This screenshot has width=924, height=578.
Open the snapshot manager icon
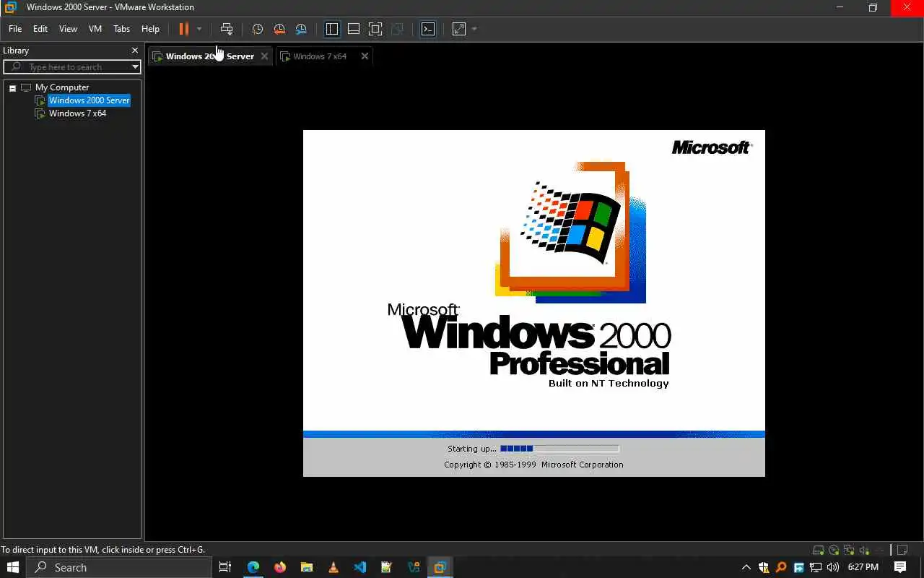[301, 29]
